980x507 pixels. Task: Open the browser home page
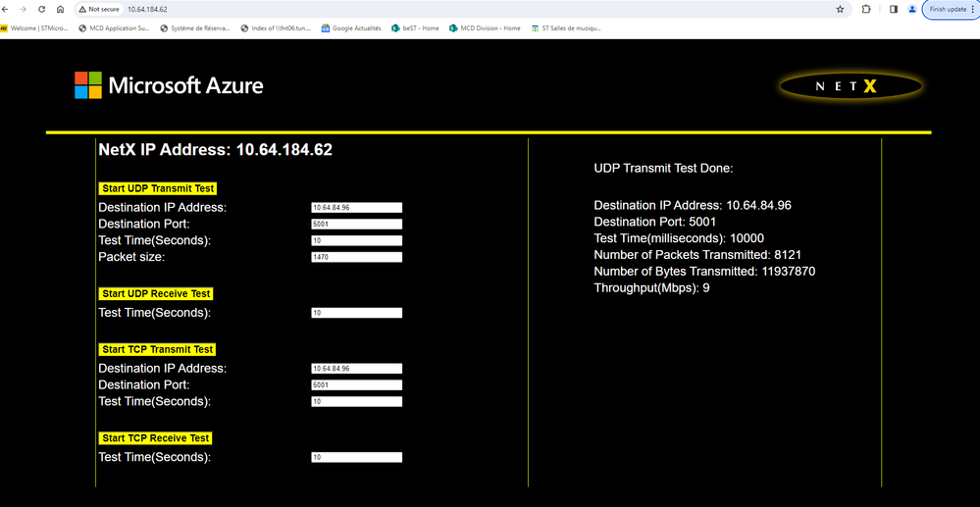(x=60, y=10)
